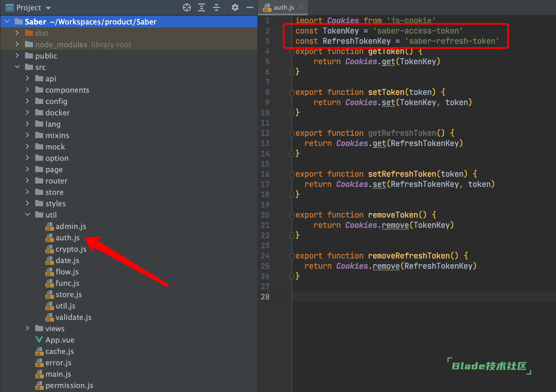
Task: Expand the dist folder
Action: click(17, 33)
